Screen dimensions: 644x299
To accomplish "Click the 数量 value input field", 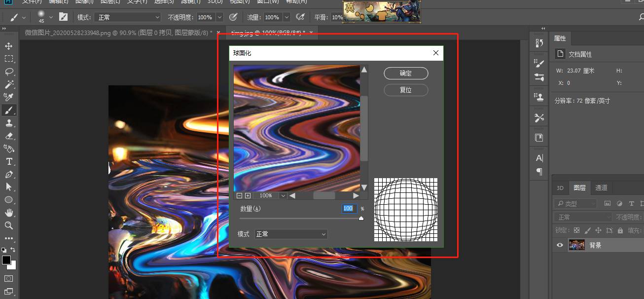I will (x=348, y=209).
